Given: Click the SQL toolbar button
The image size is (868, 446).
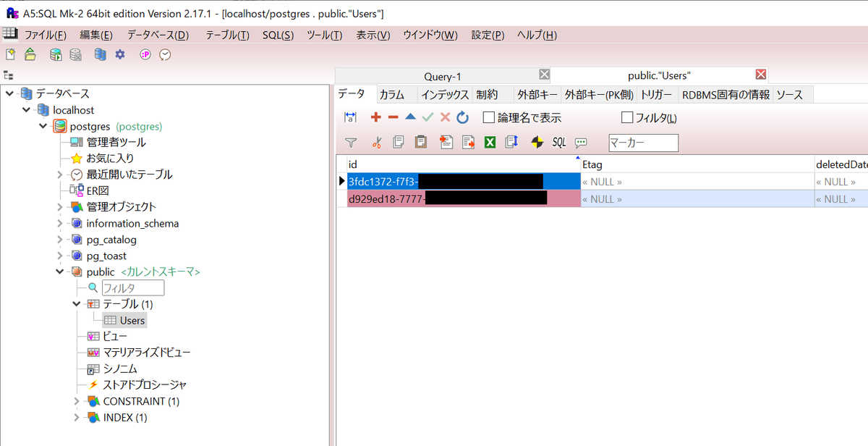Looking at the screenshot, I should coord(559,143).
